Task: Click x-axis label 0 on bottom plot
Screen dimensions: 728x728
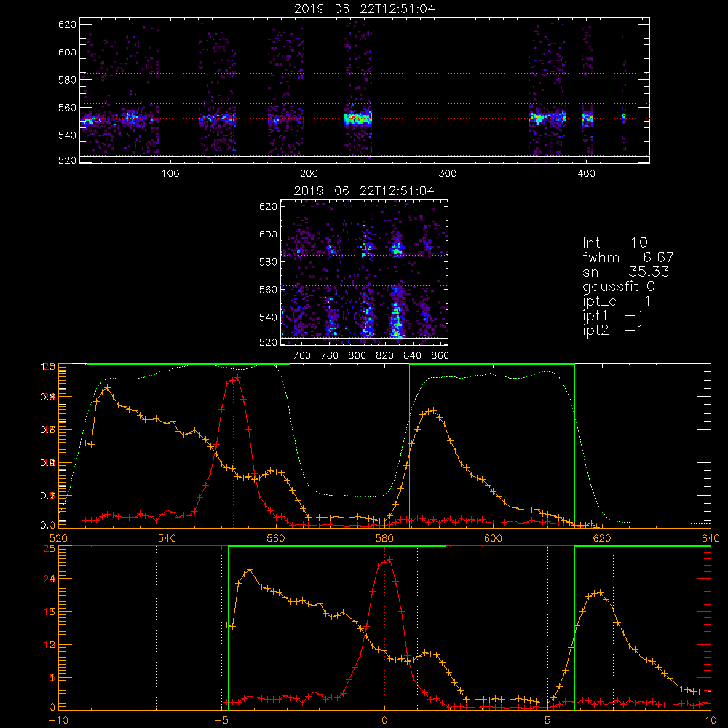Action: coord(384,721)
